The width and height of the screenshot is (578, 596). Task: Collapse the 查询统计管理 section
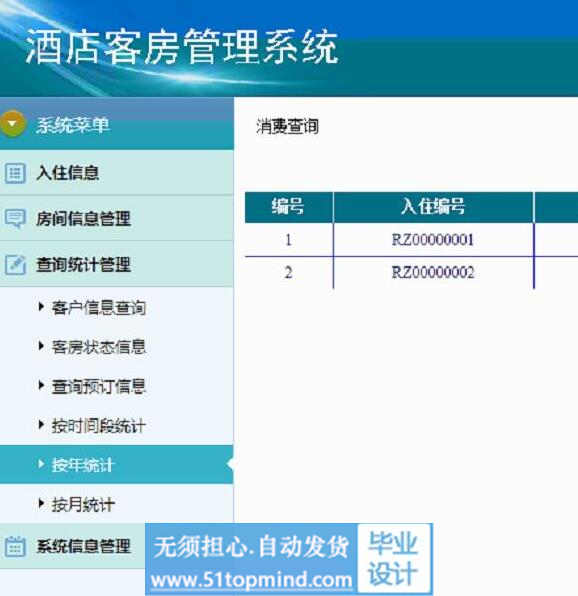click(x=117, y=264)
